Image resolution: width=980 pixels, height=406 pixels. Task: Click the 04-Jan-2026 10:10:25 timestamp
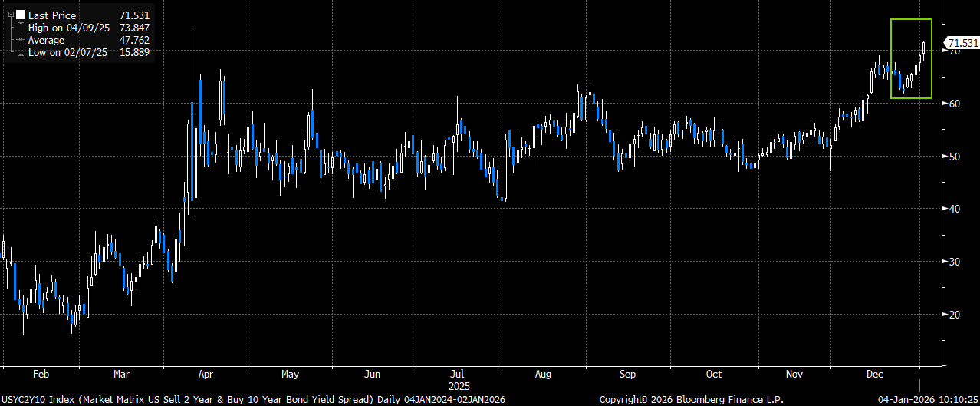pyautogui.click(x=929, y=399)
